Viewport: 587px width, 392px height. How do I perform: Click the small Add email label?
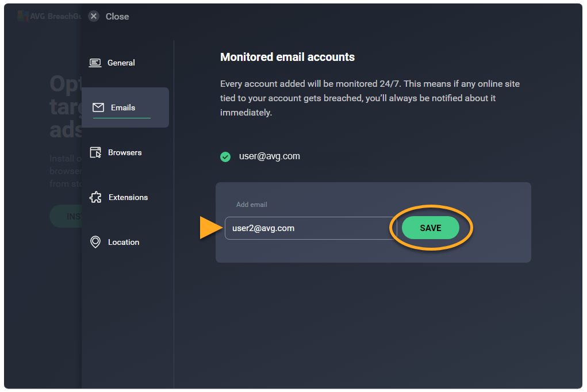252,205
